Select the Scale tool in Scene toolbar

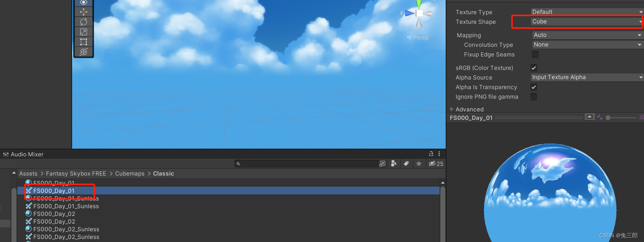click(84, 32)
